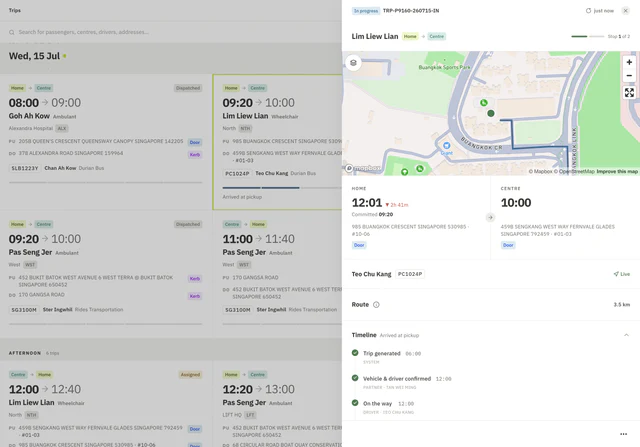640x447 pixels.
Task: Click the dark green vehicle dot on the map
Action: tap(491, 113)
